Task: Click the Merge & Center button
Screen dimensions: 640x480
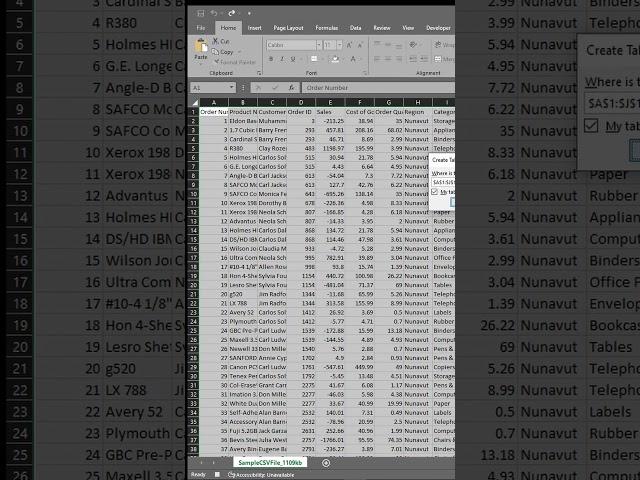Action: pyautogui.click(x=444, y=59)
